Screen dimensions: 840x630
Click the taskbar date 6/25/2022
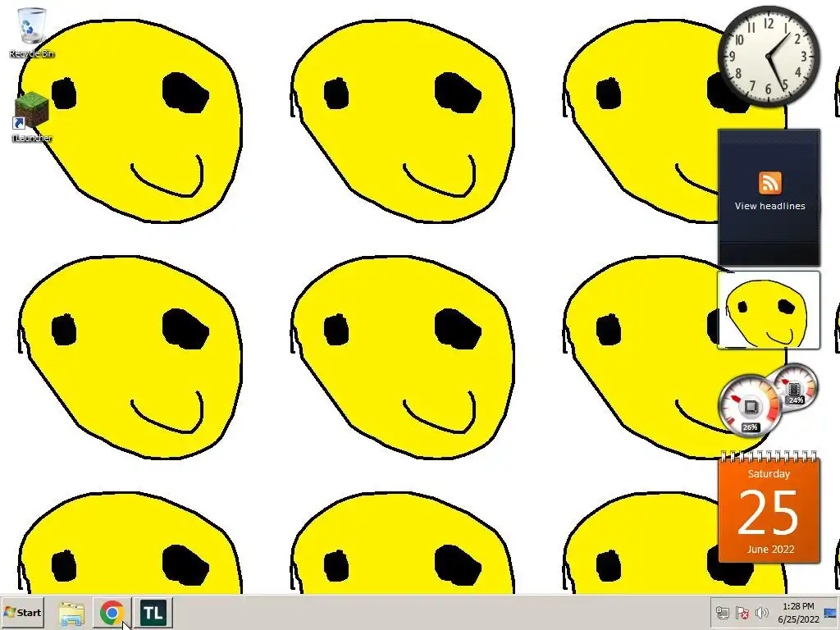pos(799,619)
